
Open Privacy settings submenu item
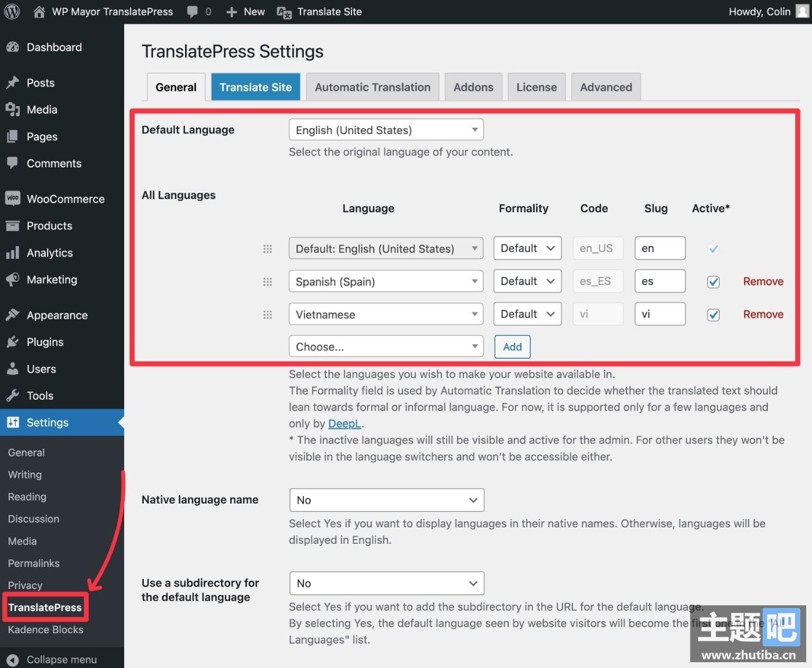(x=25, y=586)
